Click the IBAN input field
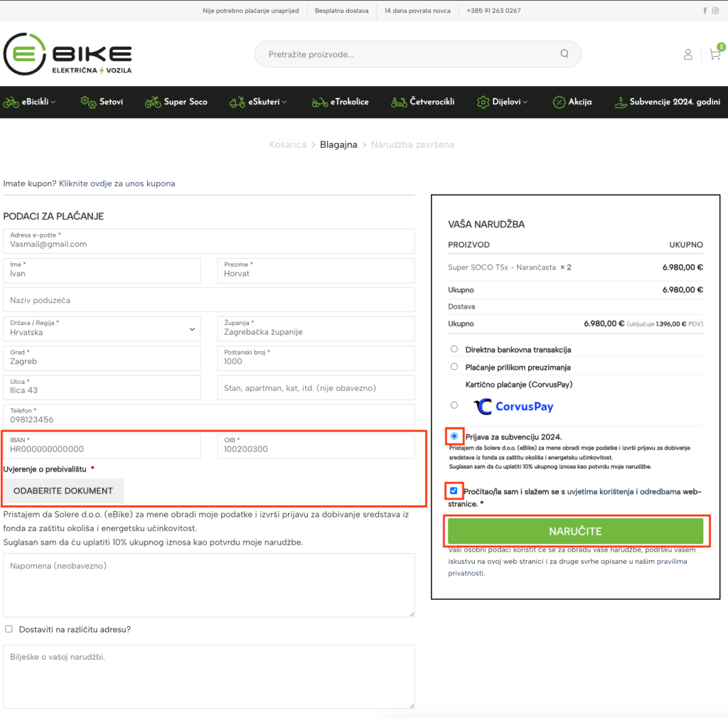 102,446
